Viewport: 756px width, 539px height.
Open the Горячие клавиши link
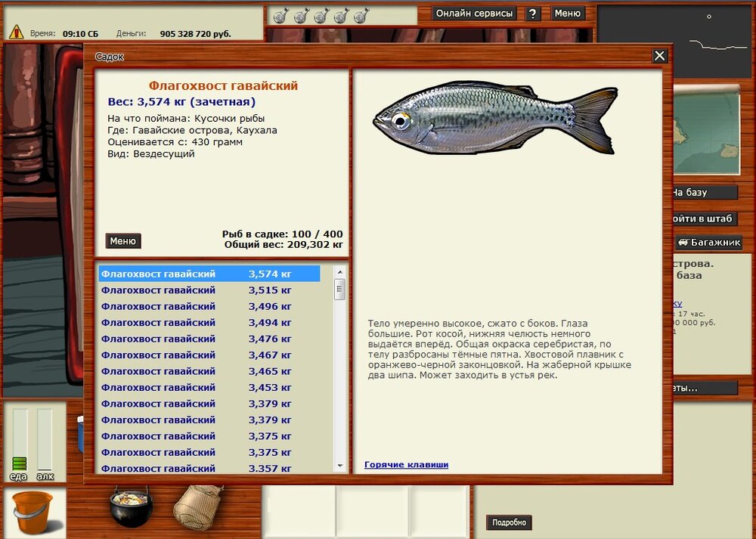(x=406, y=464)
